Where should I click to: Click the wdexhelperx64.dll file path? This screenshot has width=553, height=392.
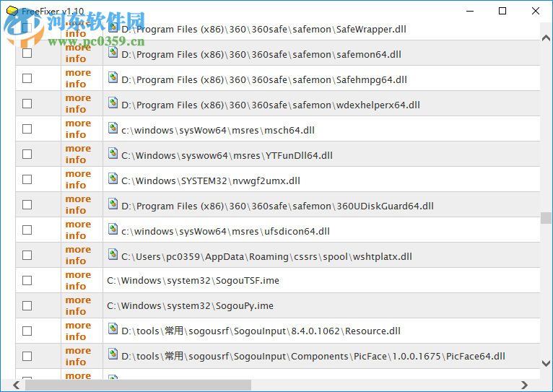coord(271,105)
